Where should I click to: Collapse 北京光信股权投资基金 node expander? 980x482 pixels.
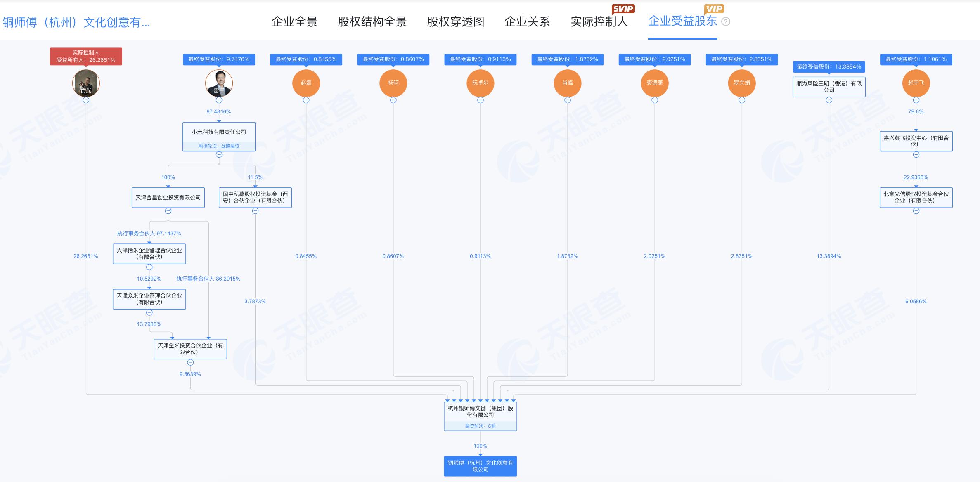pyautogui.click(x=916, y=210)
